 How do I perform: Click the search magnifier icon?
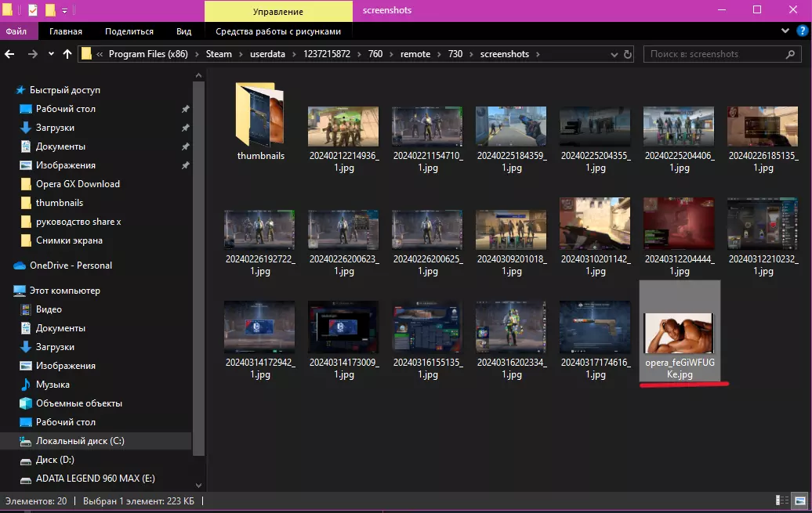coord(791,54)
